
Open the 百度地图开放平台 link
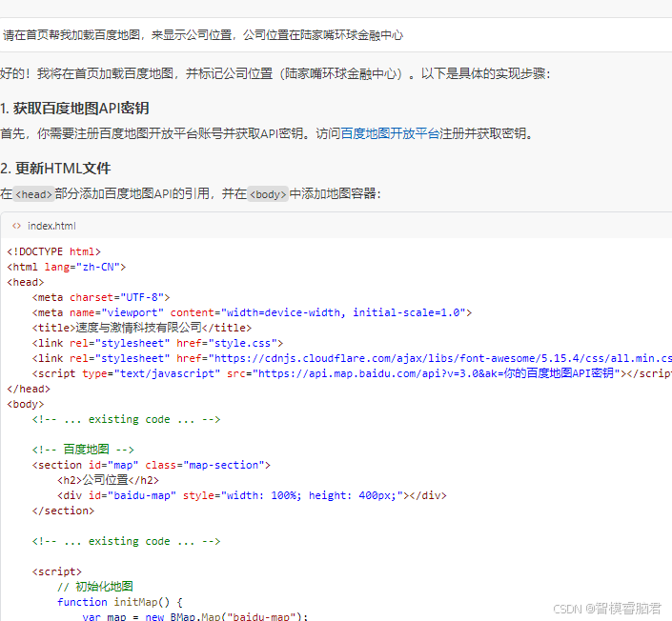tap(390, 133)
